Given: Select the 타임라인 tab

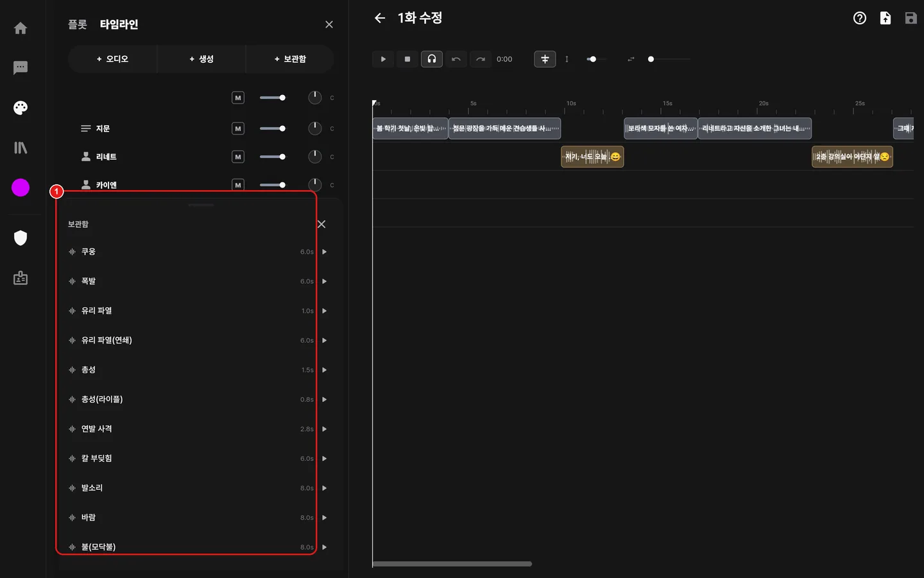Looking at the screenshot, I should (119, 24).
